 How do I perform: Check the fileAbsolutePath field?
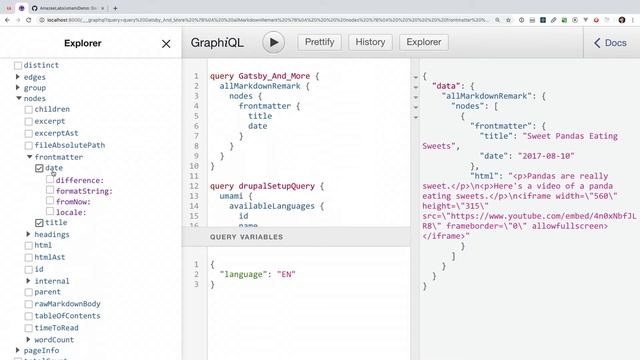coord(29,145)
